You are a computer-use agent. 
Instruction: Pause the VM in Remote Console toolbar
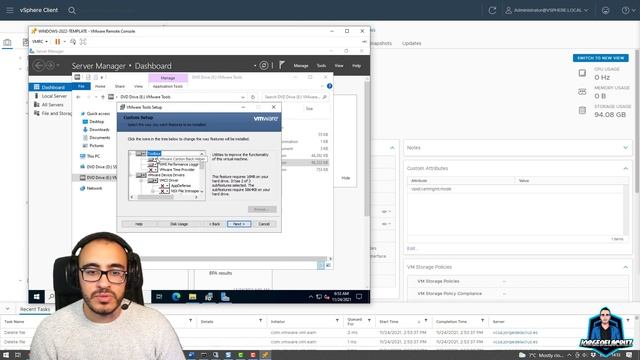(x=58, y=42)
